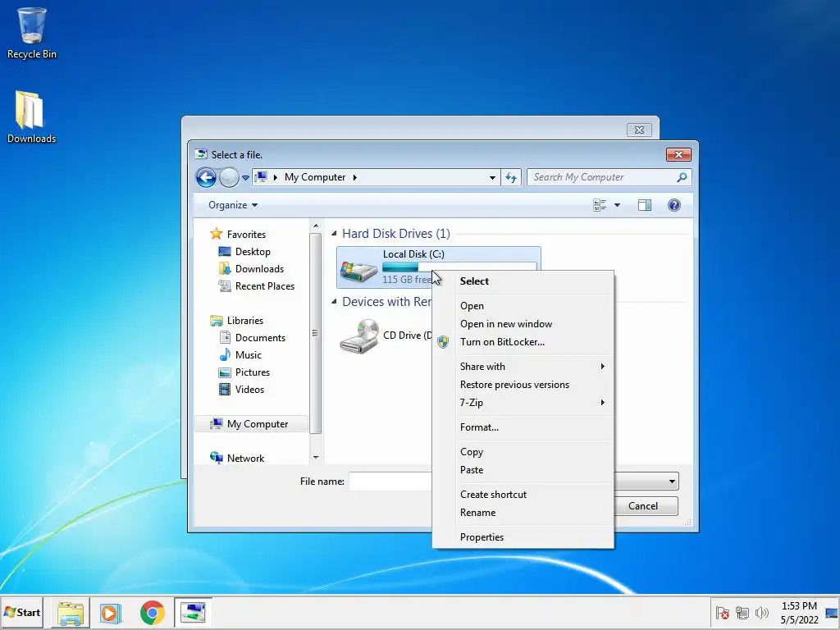
Task: Open Action Center flag tray icon
Action: tap(723, 612)
